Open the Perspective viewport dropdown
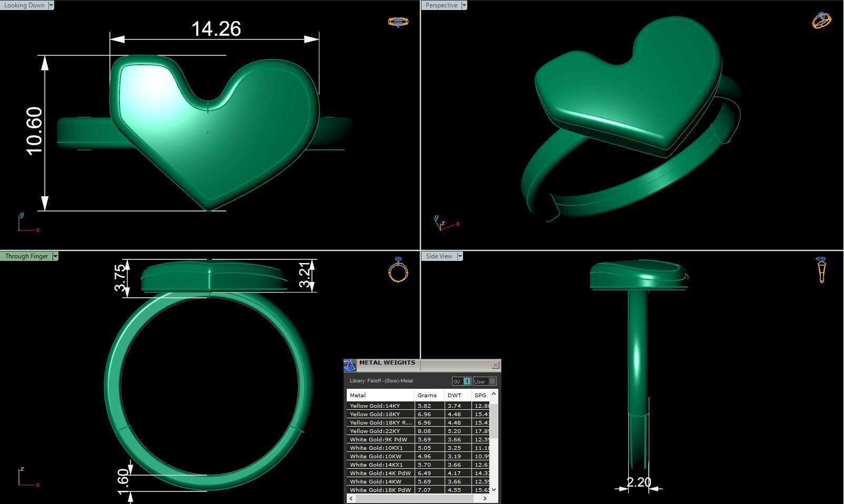This screenshot has height=504, width=844. [464, 5]
